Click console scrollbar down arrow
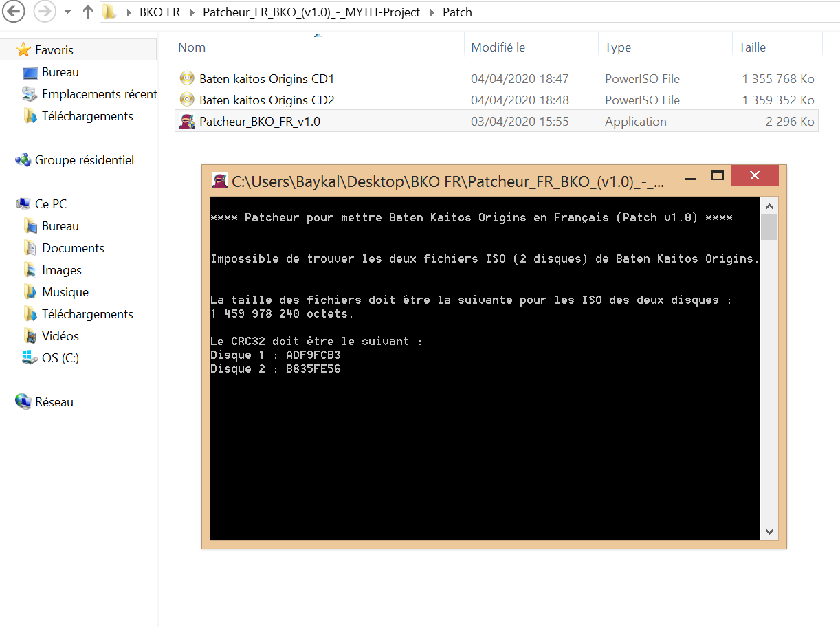Image resolution: width=840 pixels, height=629 pixels. click(x=769, y=531)
